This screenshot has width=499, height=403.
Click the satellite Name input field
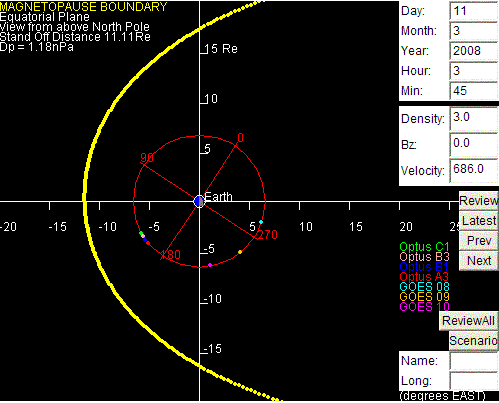click(x=474, y=361)
